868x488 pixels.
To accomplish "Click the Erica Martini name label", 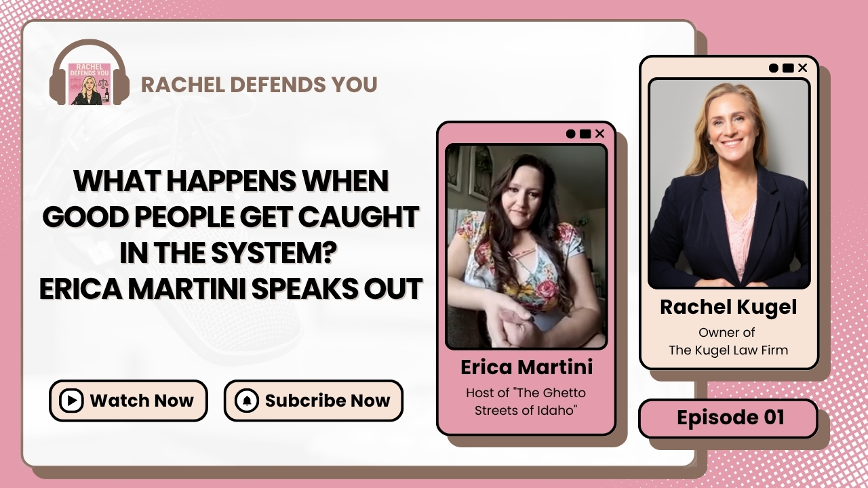I will [527, 367].
